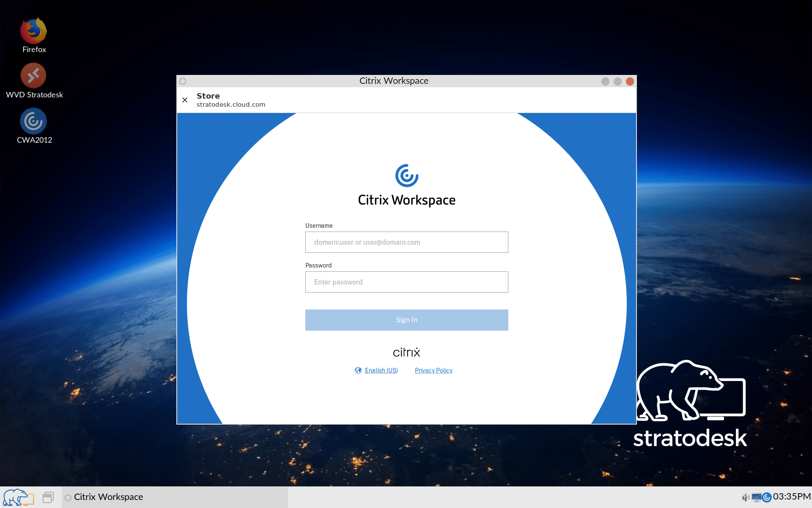The image size is (812, 508).
Task: Click the stratodesk.cloud.com store address text
Action: coord(231,105)
